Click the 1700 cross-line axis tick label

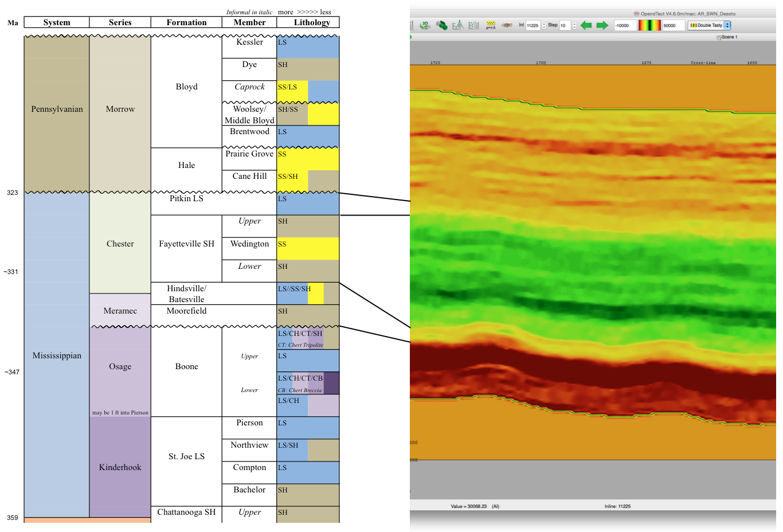pyautogui.click(x=541, y=62)
